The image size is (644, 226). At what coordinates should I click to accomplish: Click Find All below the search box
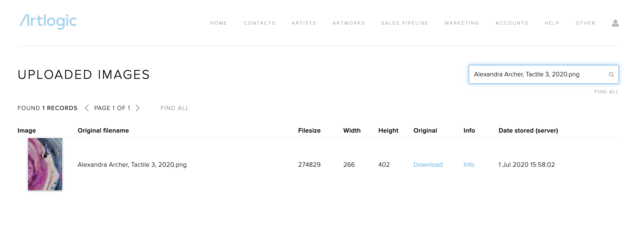[x=606, y=92]
